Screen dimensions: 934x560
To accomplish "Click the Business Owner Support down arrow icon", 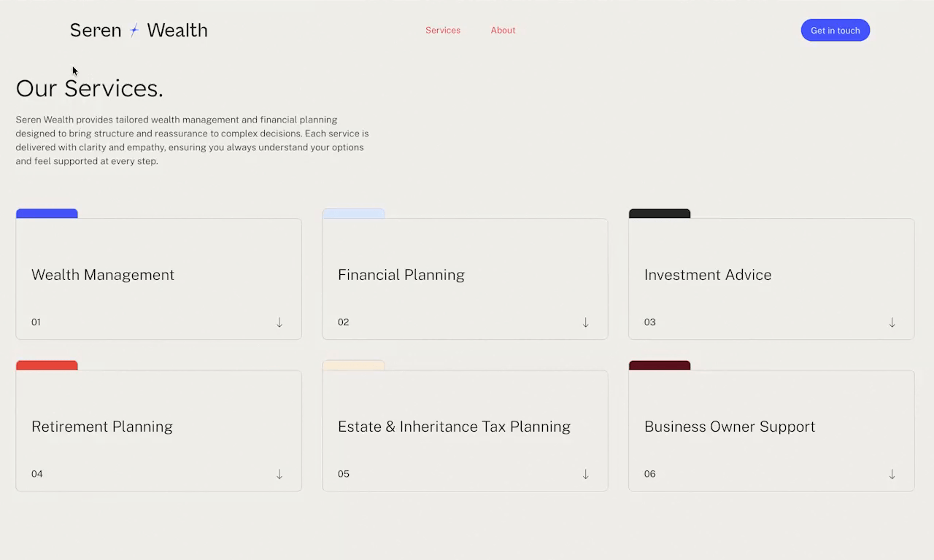I will pyautogui.click(x=892, y=474).
